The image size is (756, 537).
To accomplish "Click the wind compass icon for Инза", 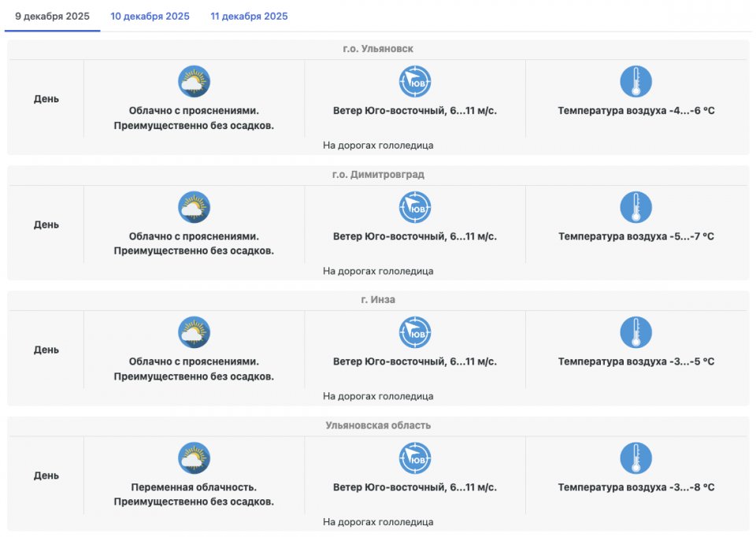I will click(415, 332).
